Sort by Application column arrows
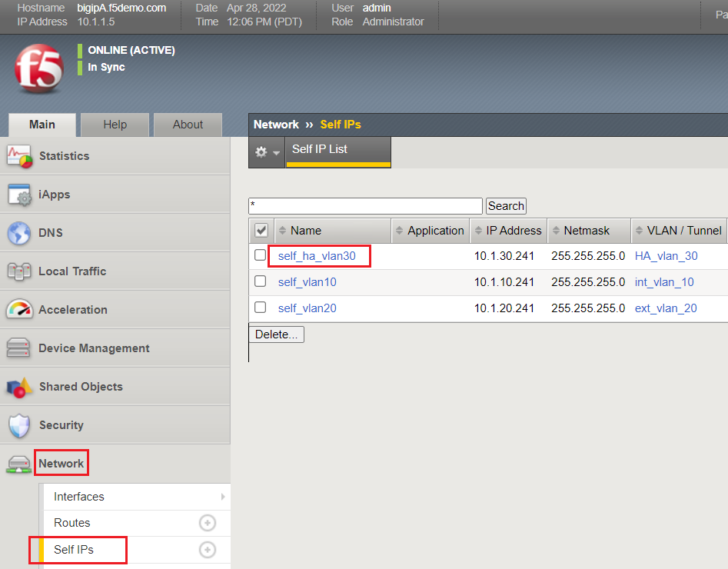The width and height of the screenshot is (728, 569). [x=399, y=231]
